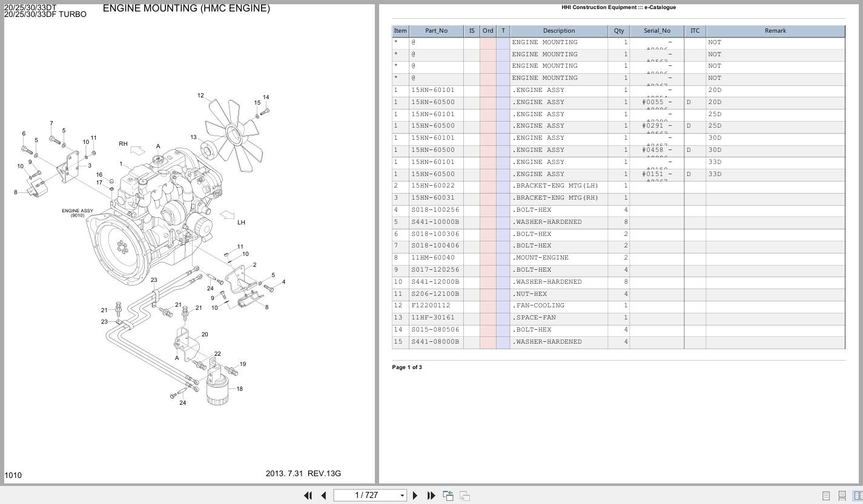This screenshot has width=863, height=504.
Task: Click the .BRACKET-ENG MTG(RH) description
Action: click(555, 198)
